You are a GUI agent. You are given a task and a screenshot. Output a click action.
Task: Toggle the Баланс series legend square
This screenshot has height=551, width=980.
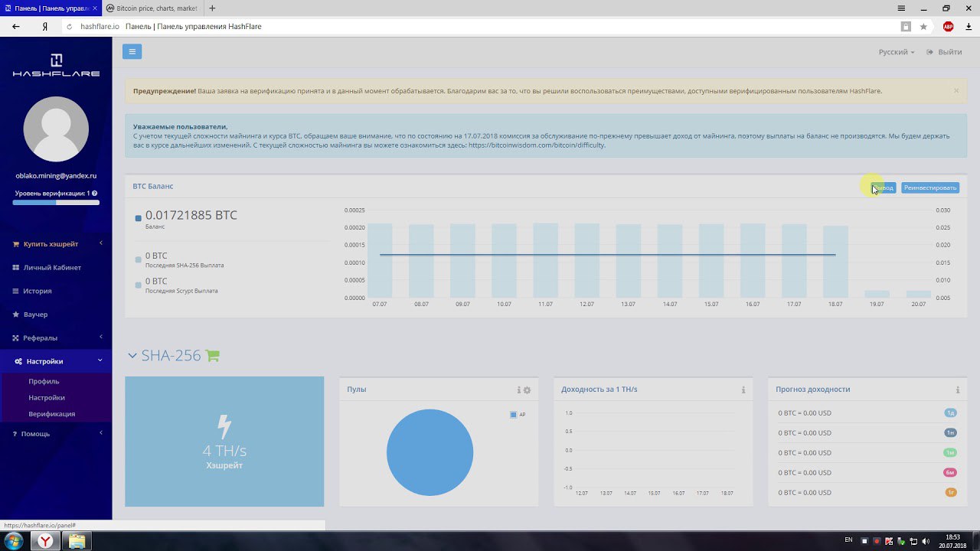138,218
